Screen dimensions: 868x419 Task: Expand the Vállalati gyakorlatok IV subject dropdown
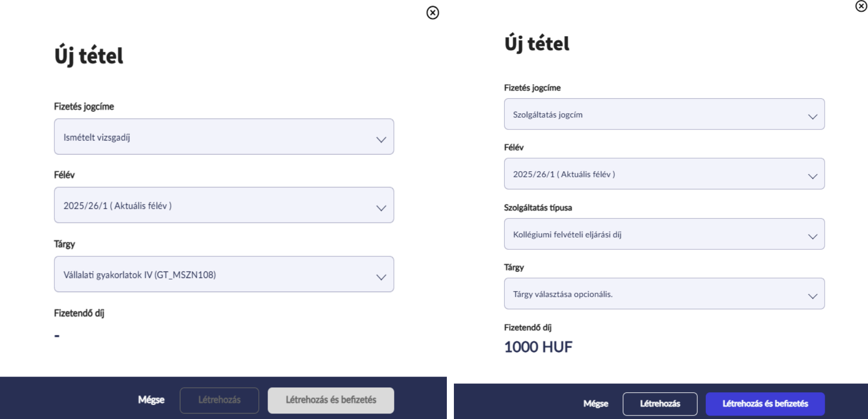point(217,274)
